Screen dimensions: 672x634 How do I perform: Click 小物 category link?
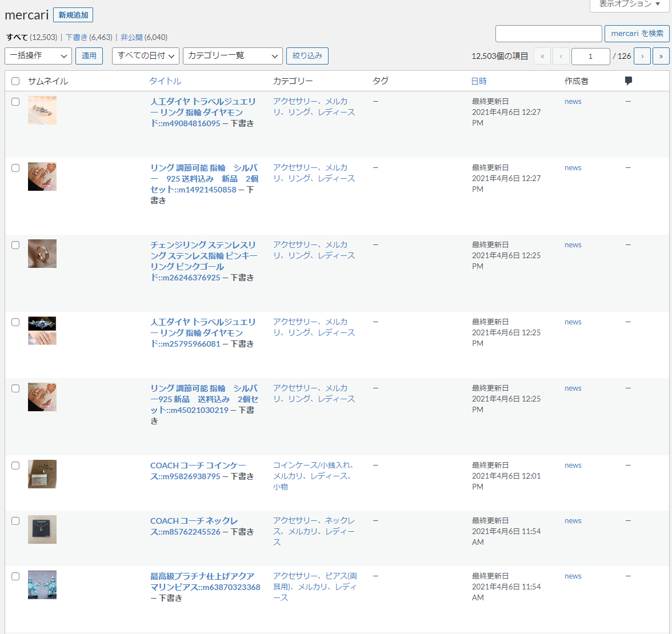280,487
